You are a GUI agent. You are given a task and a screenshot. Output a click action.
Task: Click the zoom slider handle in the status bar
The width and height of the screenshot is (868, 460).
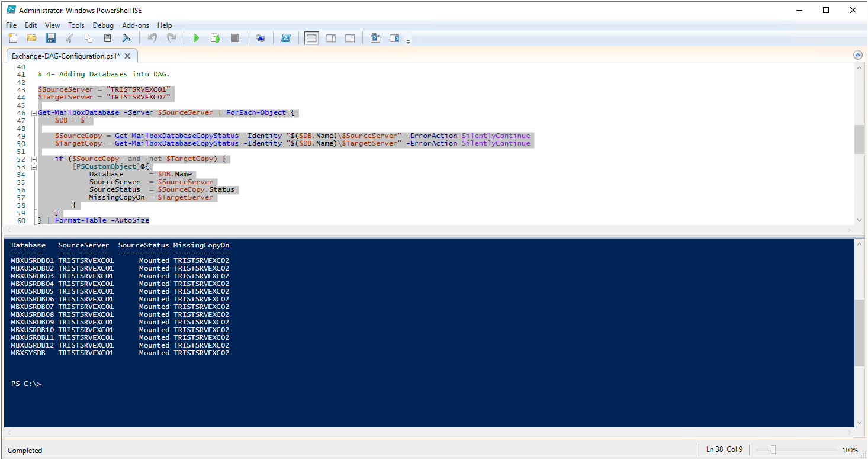773,450
